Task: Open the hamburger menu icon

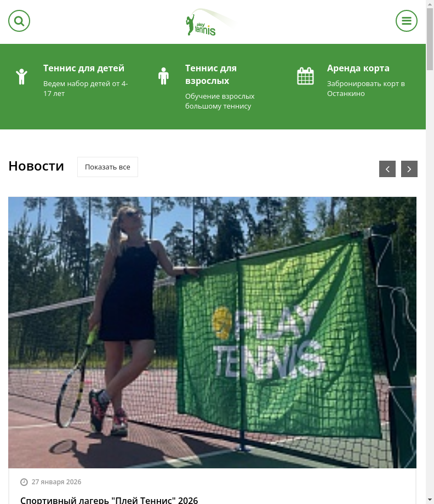Action: (x=407, y=21)
